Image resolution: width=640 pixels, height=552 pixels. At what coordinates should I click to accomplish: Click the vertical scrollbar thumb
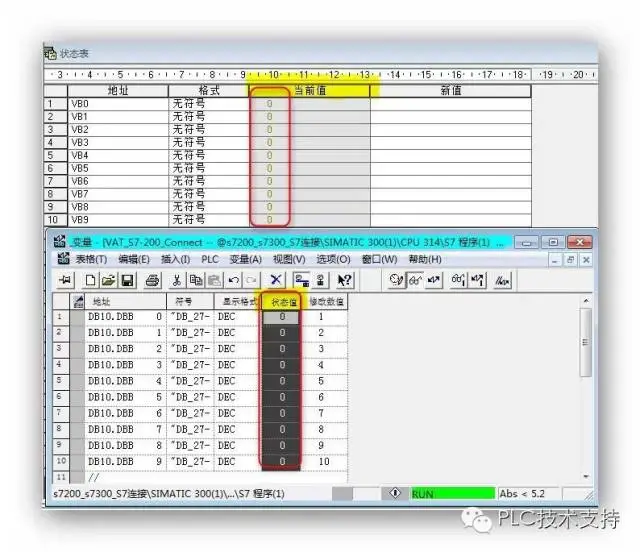point(586,342)
